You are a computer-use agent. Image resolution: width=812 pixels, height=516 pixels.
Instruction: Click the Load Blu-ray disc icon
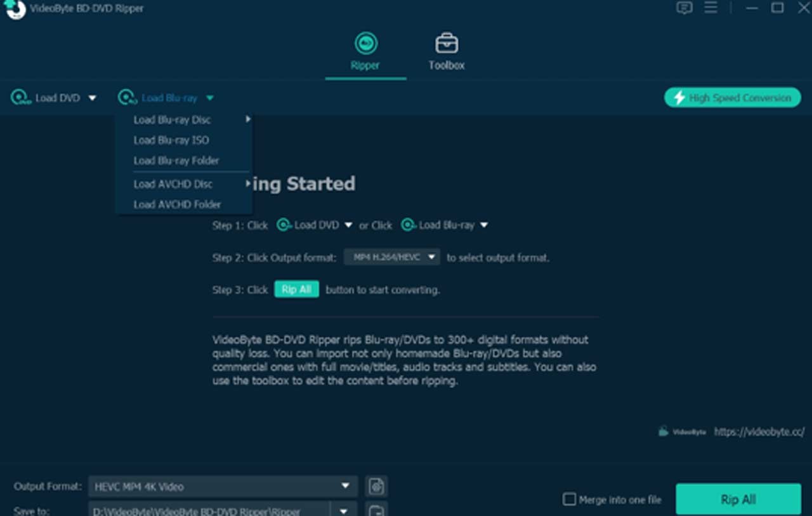(128, 98)
